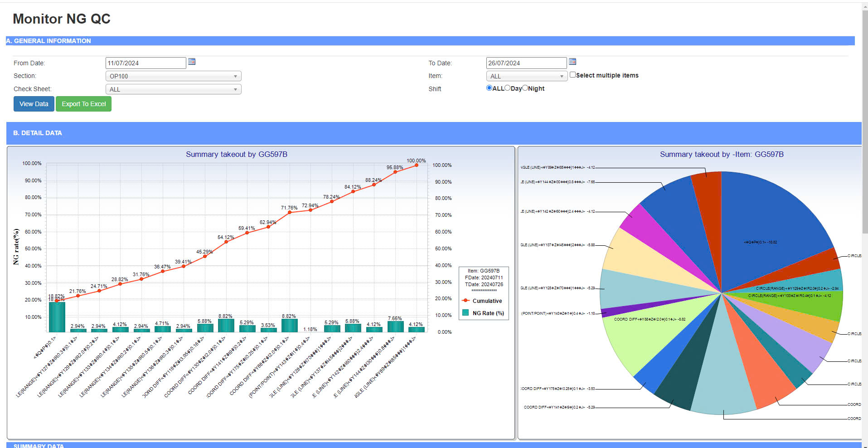Screen dimensions: 868x448
Task: Click the View Data button
Action: (34, 104)
